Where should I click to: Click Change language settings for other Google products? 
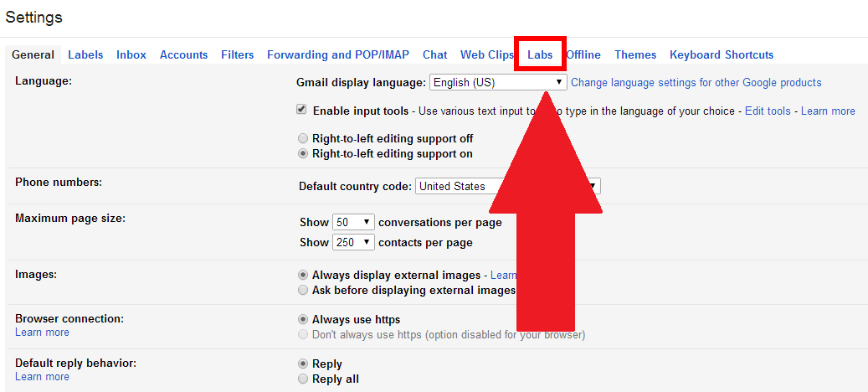coord(696,82)
